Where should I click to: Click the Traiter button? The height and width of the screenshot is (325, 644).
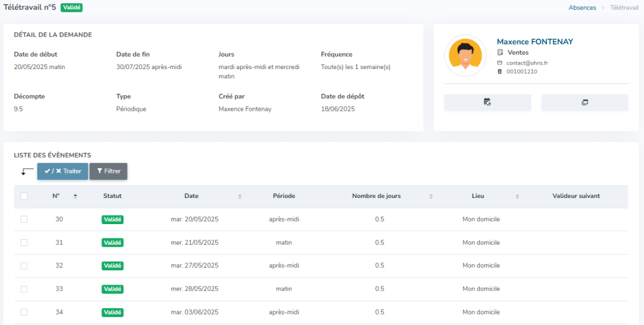coord(63,171)
